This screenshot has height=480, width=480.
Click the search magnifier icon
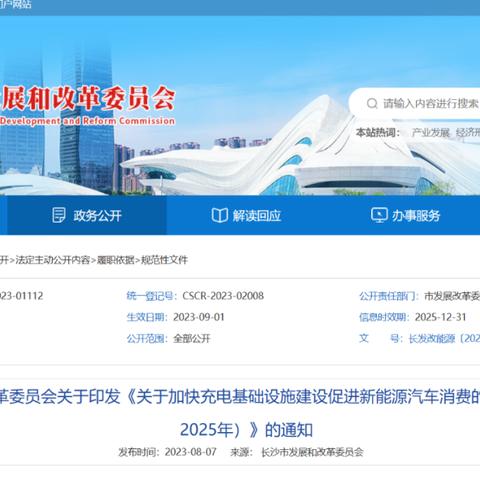372,103
